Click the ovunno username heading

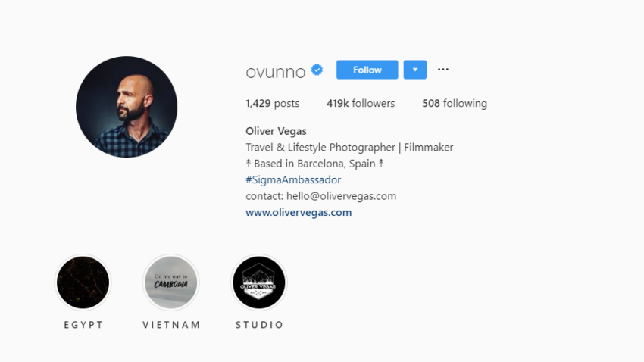tap(276, 71)
